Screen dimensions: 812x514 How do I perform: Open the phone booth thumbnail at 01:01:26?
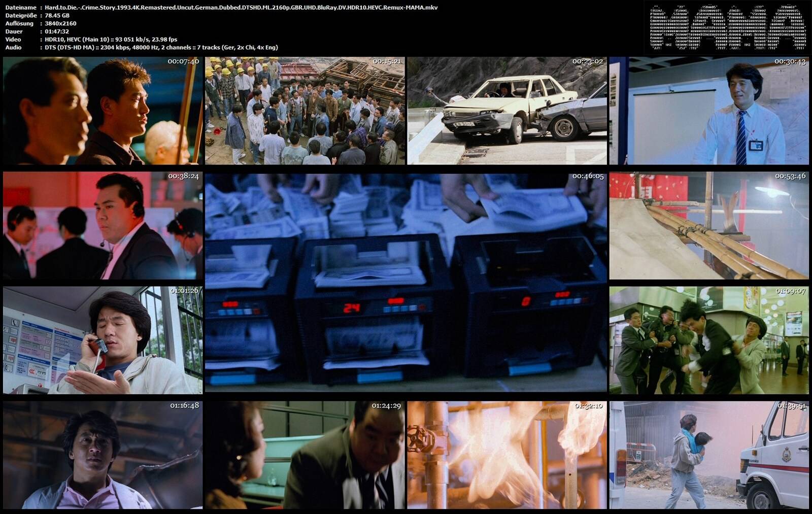pos(103,340)
